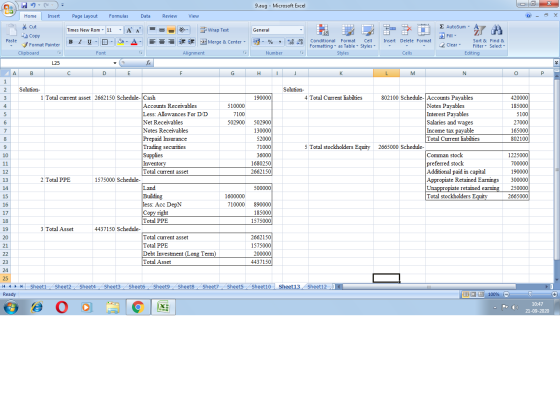Screen dimensions: 560x417
Task: Copy the selected cells
Action: tap(30, 36)
